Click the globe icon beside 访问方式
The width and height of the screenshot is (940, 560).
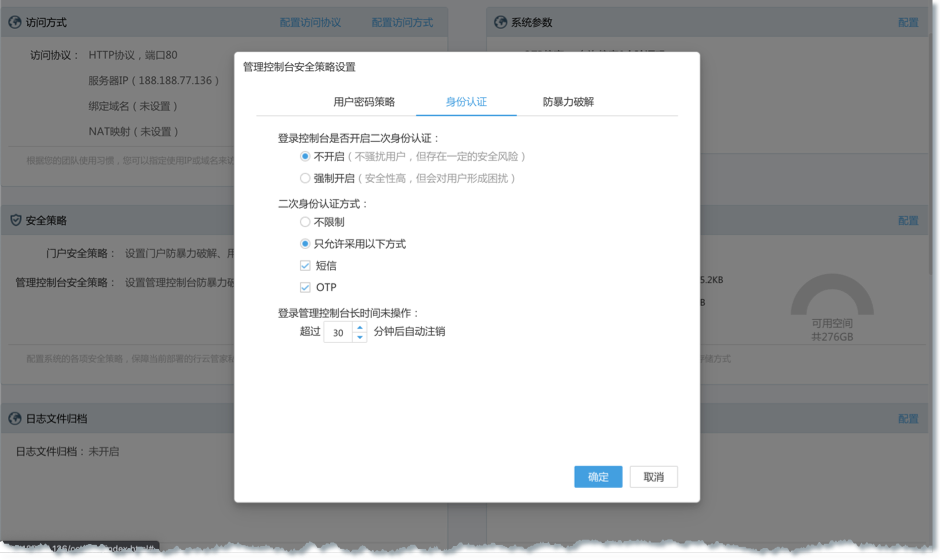click(x=16, y=22)
